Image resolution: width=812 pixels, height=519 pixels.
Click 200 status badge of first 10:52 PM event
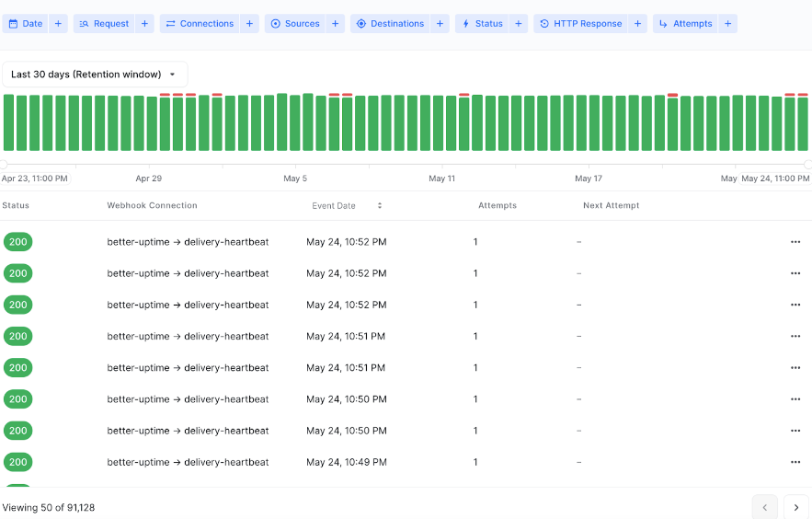(18, 242)
